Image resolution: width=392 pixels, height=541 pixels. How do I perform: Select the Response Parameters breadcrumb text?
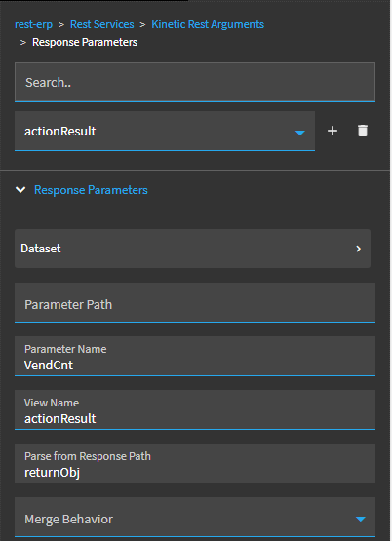(85, 42)
